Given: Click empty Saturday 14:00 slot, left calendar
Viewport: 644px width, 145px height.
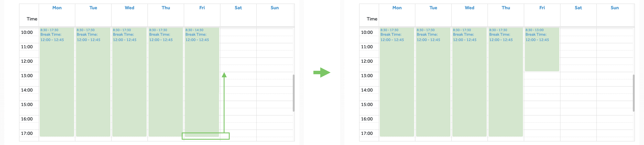Looking at the screenshot, I should (x=238, y=90).
